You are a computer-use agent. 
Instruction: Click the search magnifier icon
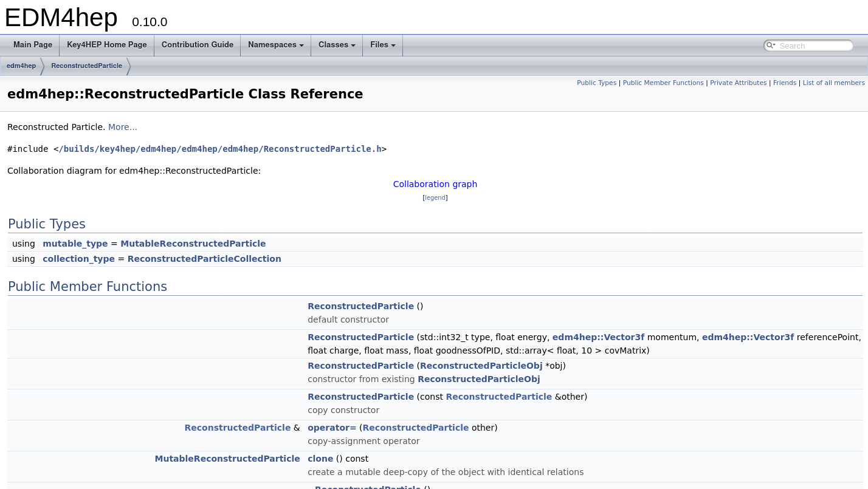(x=770, y=46)
